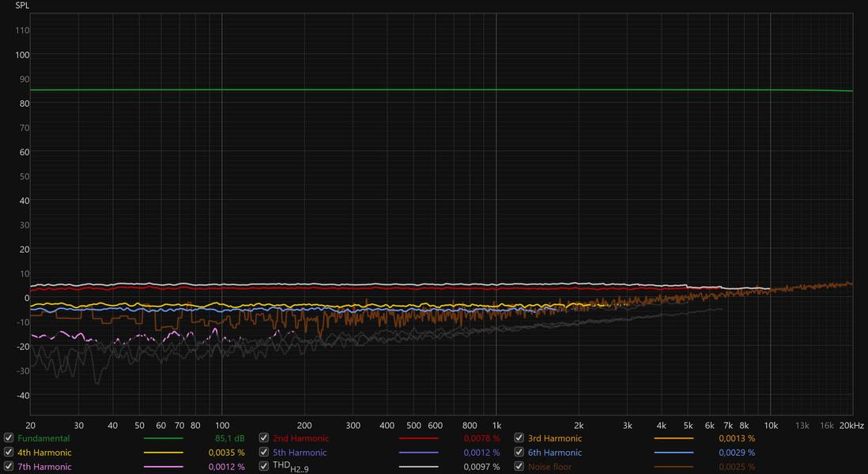Image resolution: width=868 pixels, height=474 pixels.
Task: Toggle the 3rd Harmonic checkbox
Action: tap(519, 438)
